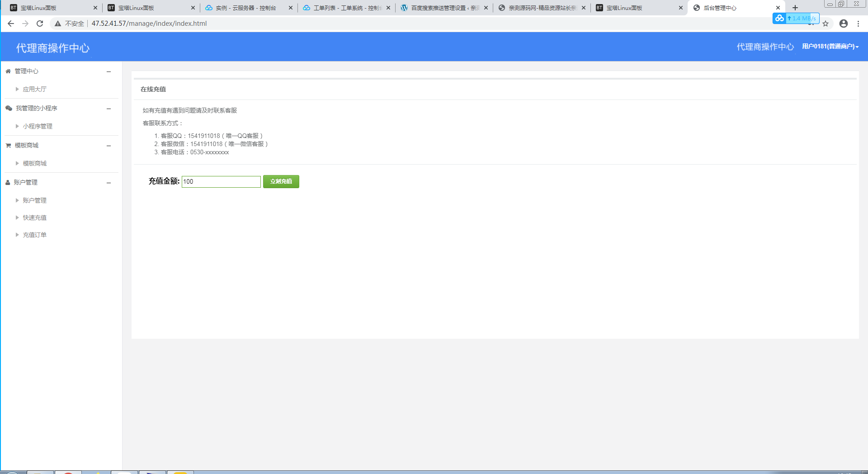The width and height of the screenshot is (868, 474).
Task: Click the home icon beside 管理中心
Action: 8,71
